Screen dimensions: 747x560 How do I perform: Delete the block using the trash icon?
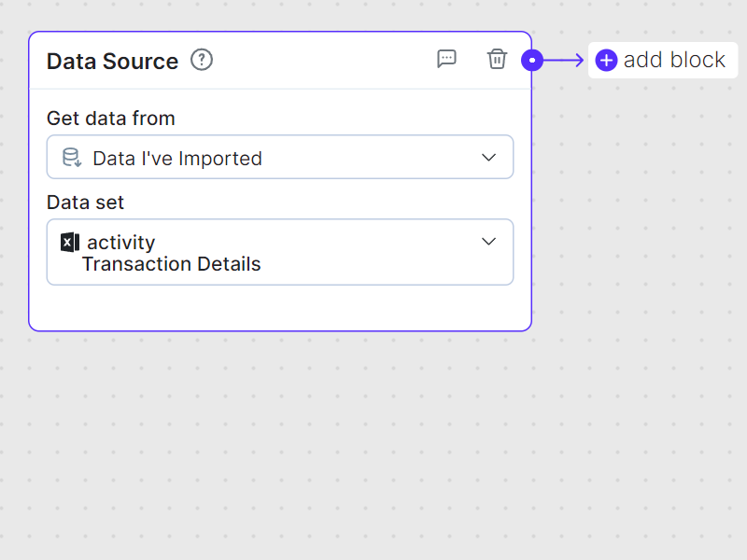coord(497,59)
